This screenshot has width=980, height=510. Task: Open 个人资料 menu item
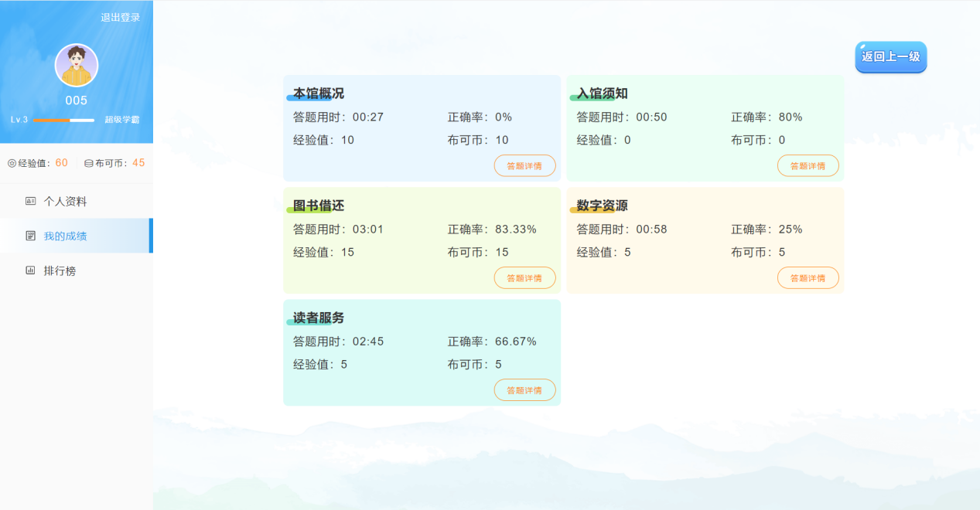65,201
